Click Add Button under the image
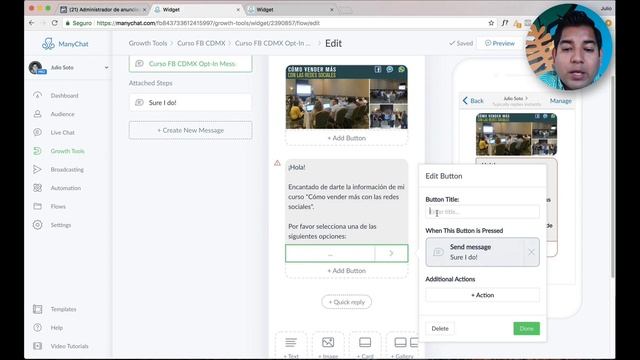Image resolution: width=640 pixels, height=360 pixels. click(347, 138)
